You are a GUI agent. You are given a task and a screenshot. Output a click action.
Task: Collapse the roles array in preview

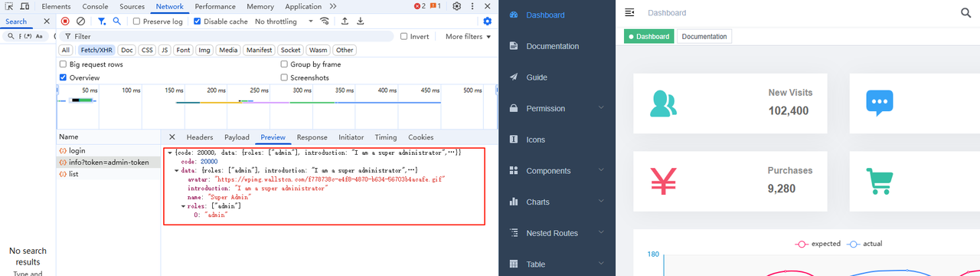[x=184, y=205]
